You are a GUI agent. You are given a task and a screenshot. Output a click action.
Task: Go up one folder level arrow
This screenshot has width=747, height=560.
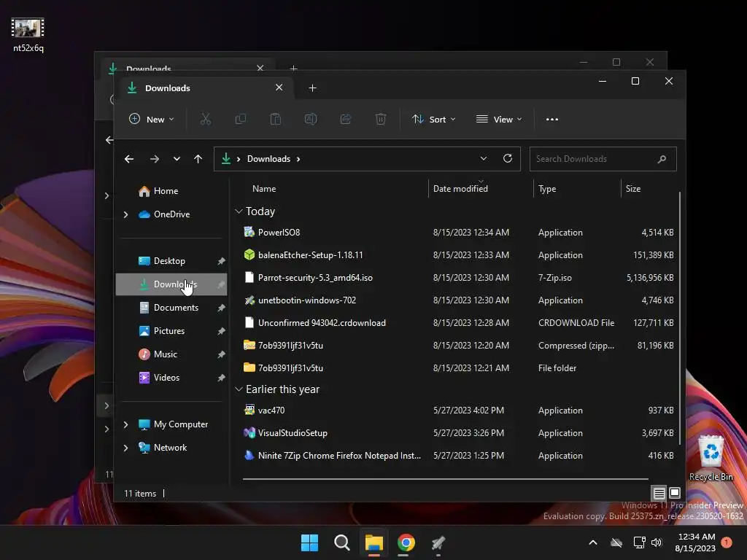pos(198,159)
